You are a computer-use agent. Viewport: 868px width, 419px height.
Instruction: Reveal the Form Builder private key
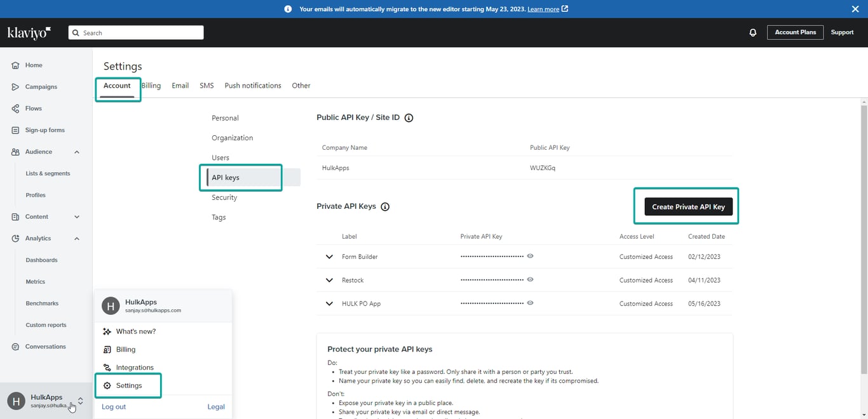(x=530, y=256)
